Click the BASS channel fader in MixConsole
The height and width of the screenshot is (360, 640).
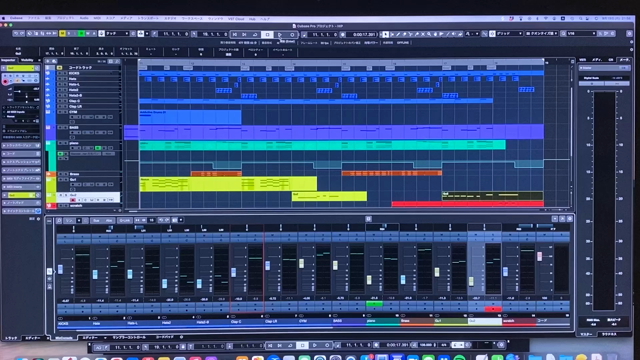click(x=336, y=265)
